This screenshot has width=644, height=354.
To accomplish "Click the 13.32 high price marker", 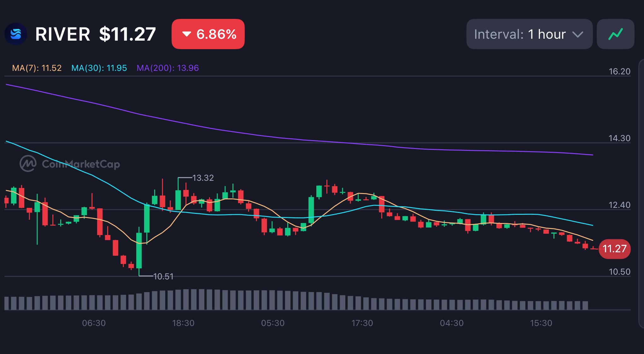I will click(203, 178).
